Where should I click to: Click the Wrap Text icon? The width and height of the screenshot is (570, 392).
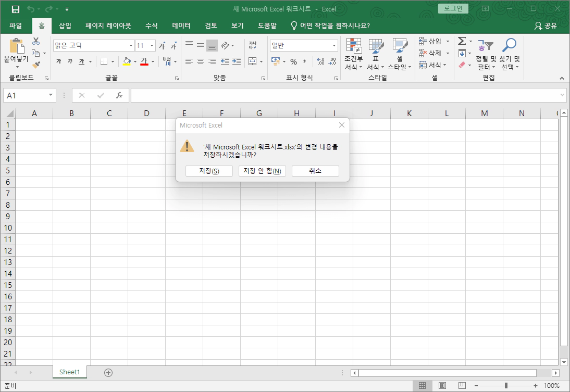[x=253, y=45]
